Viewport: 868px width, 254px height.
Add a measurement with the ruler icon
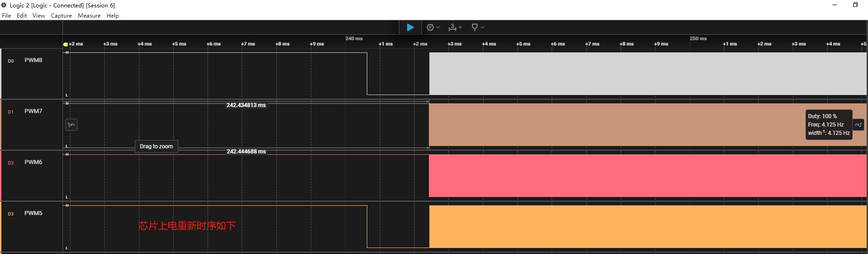(455, 27)
